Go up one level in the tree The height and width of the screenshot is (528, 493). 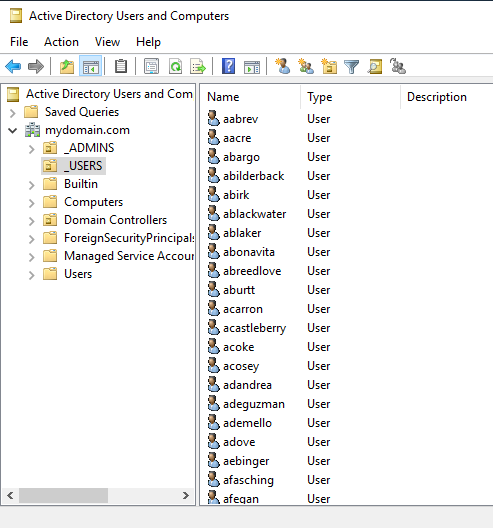coord(67,66)
